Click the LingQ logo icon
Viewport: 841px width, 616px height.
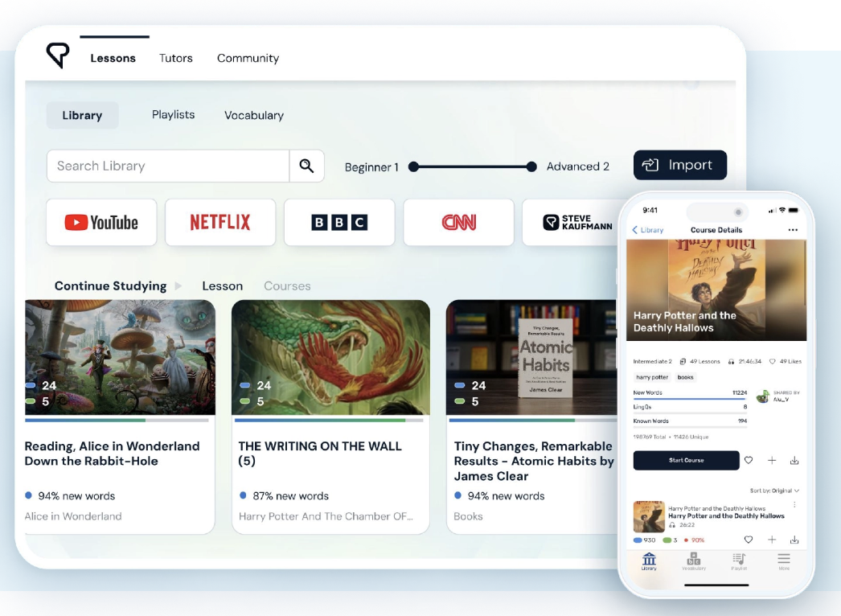58,55
